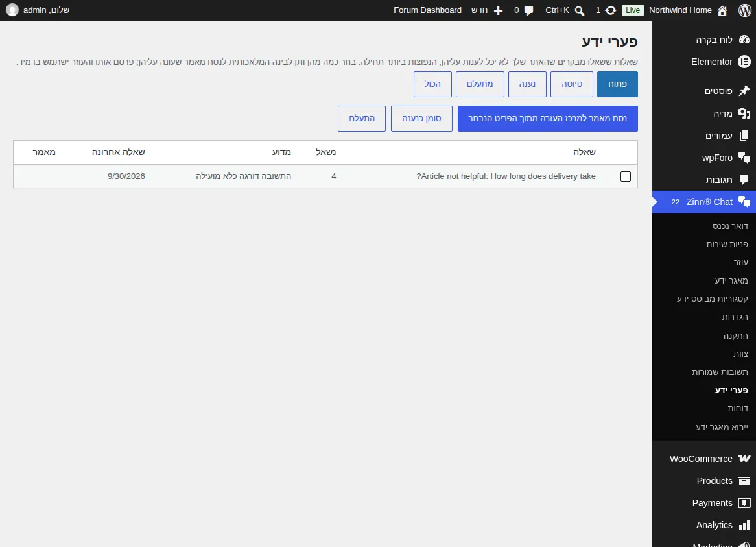The height and width of the screenshot is (547, 756).
Task: Click the סומן כנענה button
Action: (x=421, y=119)
